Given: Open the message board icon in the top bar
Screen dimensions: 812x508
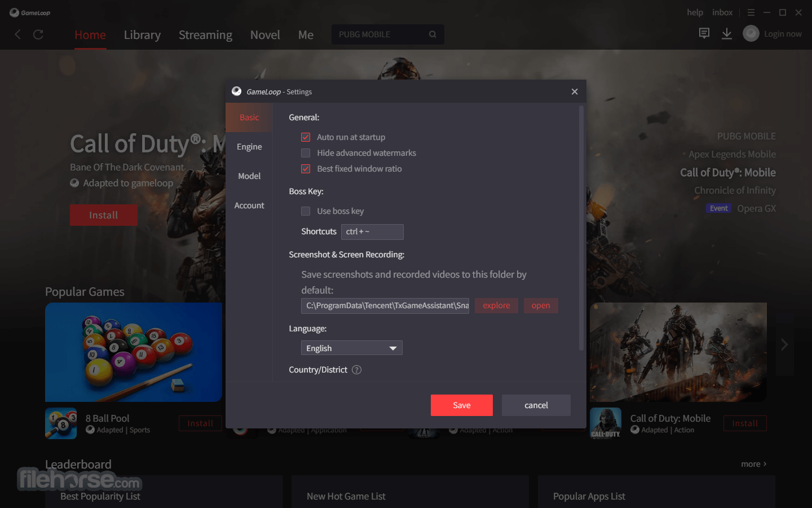Looking at the screenshot, I should point(704,34).
